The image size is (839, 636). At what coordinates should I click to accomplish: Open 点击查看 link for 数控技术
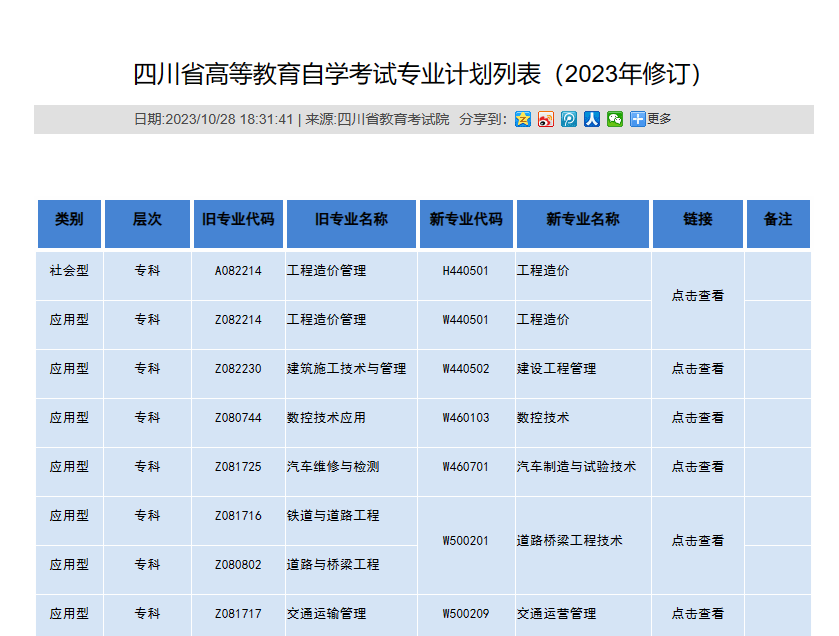point(697,417)
